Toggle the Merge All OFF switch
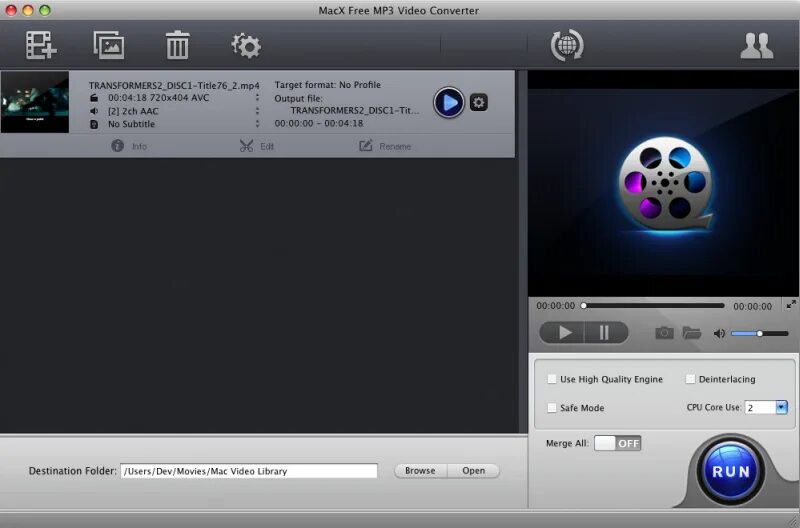 [617, 443]
